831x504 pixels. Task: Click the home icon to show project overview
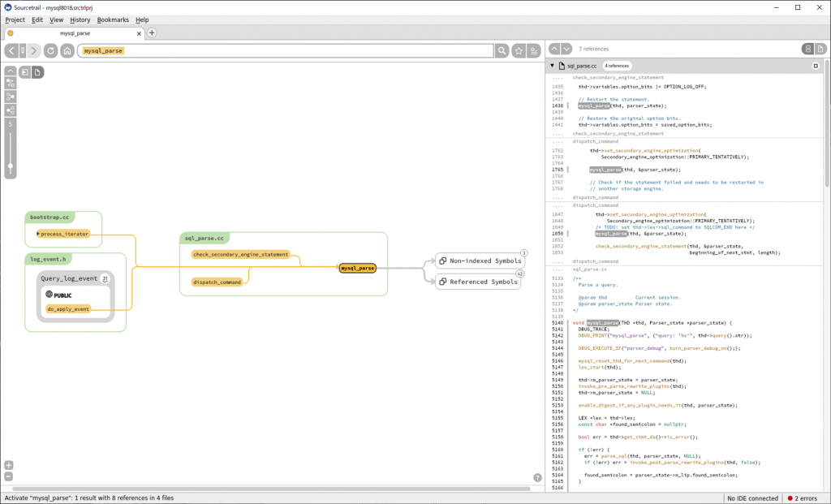[x=68, y=50]
